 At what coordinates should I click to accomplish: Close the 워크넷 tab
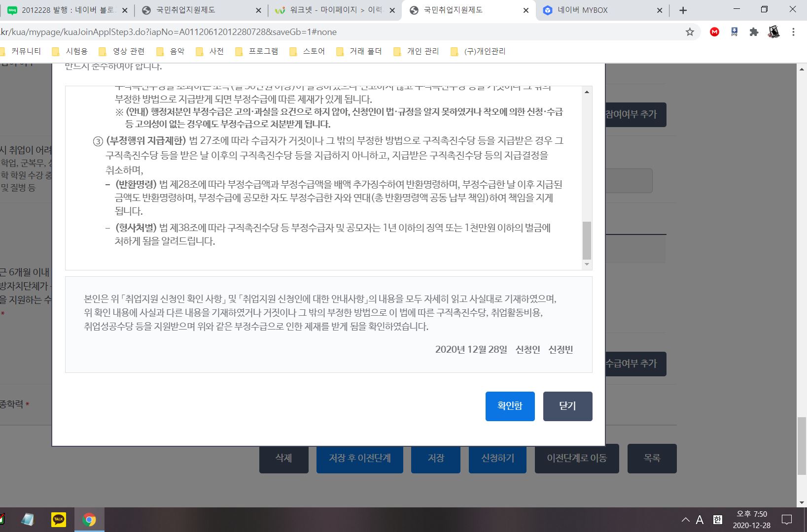[392, 10]
